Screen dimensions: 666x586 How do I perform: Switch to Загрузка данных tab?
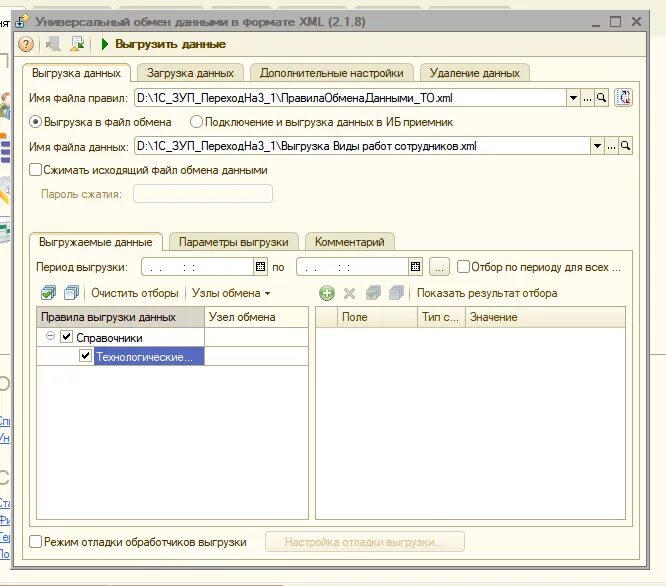point(190,73)
